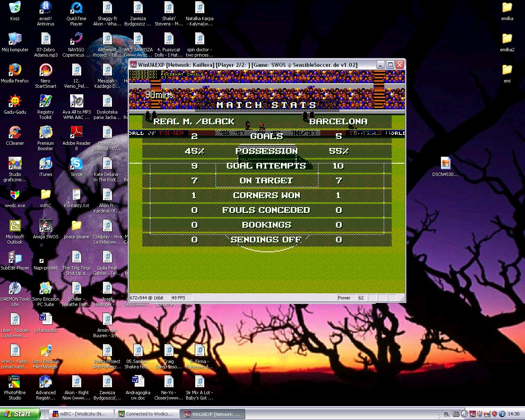Click the avast! Antivirus desktop icon
Screen dimensions: 525x420
(46, 8)
